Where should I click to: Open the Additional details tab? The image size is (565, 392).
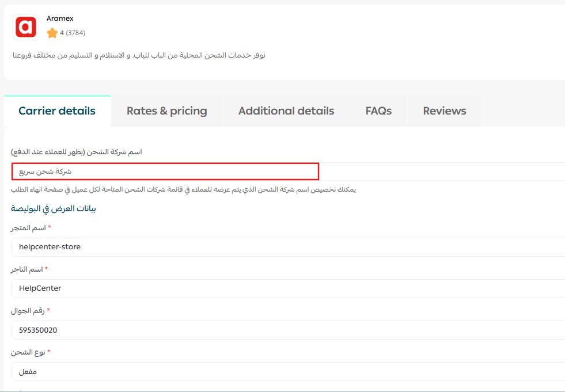(x=286, y=111)
